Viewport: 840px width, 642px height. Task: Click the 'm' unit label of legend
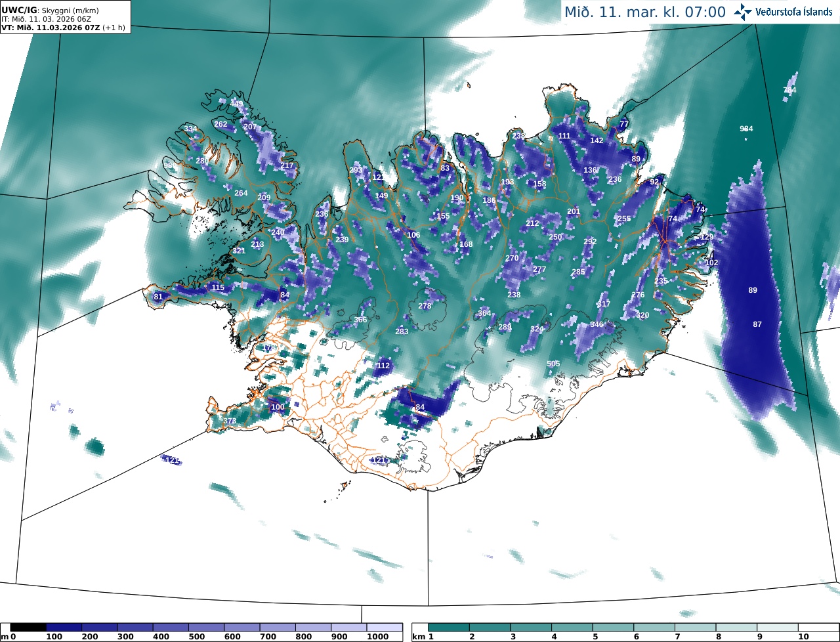pyautogui.click(x=5, y=637)
